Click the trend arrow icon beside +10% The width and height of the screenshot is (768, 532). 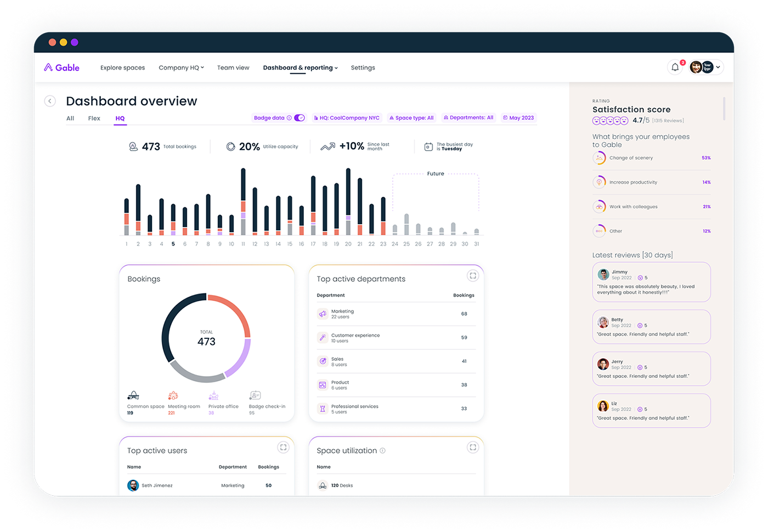pyautogui.click(x=327, y=146)
